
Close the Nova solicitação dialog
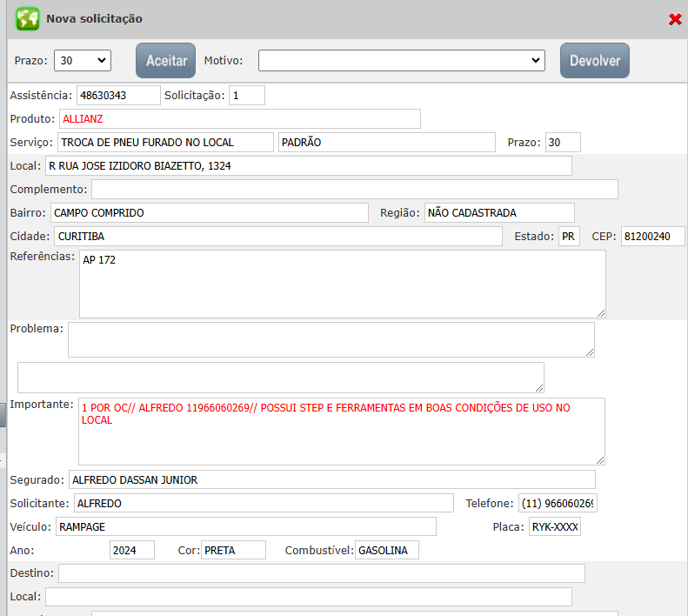tap(674, 19)
